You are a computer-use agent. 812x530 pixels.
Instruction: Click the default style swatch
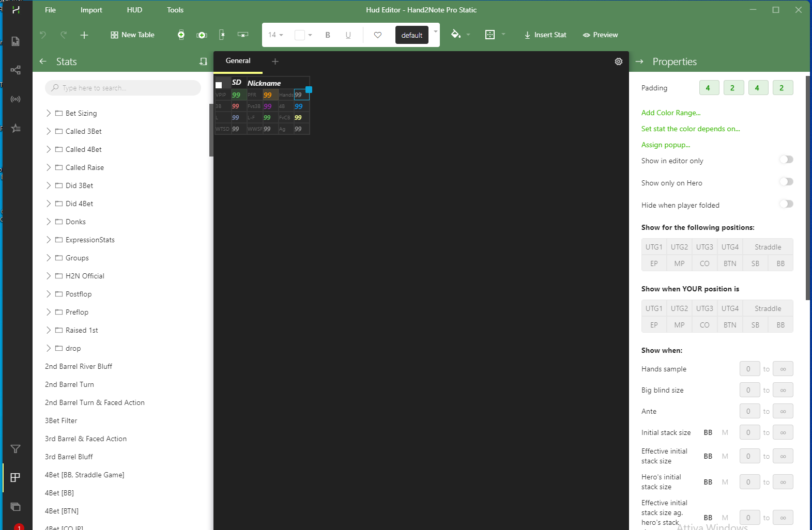pos(412,35)
